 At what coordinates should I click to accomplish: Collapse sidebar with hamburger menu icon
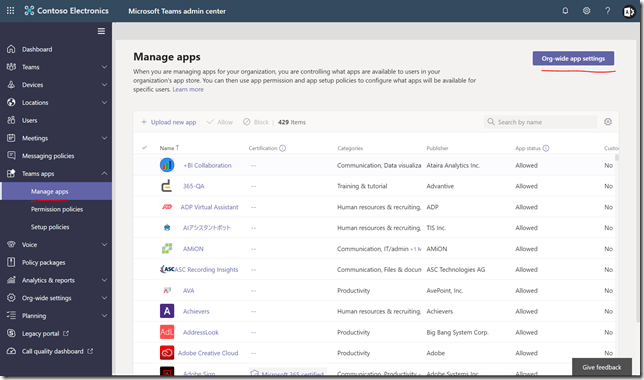click(x=101, y=31)
